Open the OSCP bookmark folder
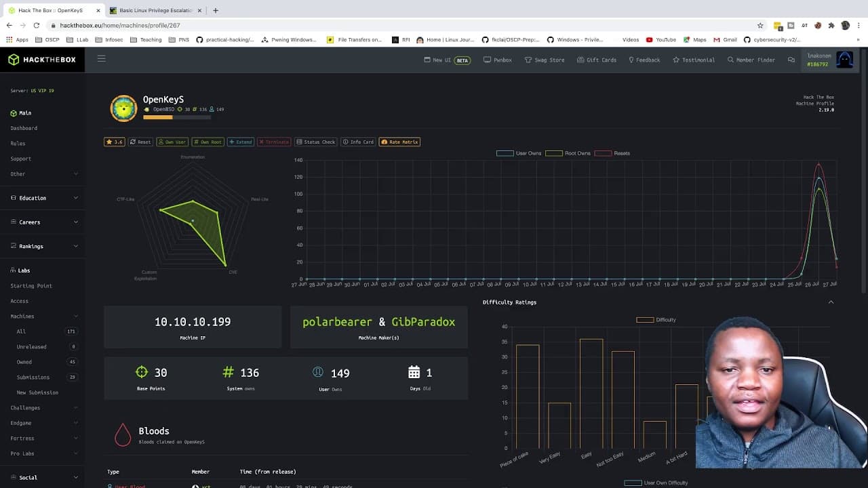The height and width of the screenshot is (488, 868). pyautogui.click(x=47, y=39)
